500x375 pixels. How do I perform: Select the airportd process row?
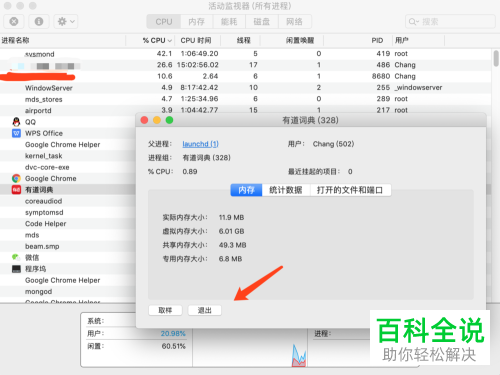(x=245, y=110)
